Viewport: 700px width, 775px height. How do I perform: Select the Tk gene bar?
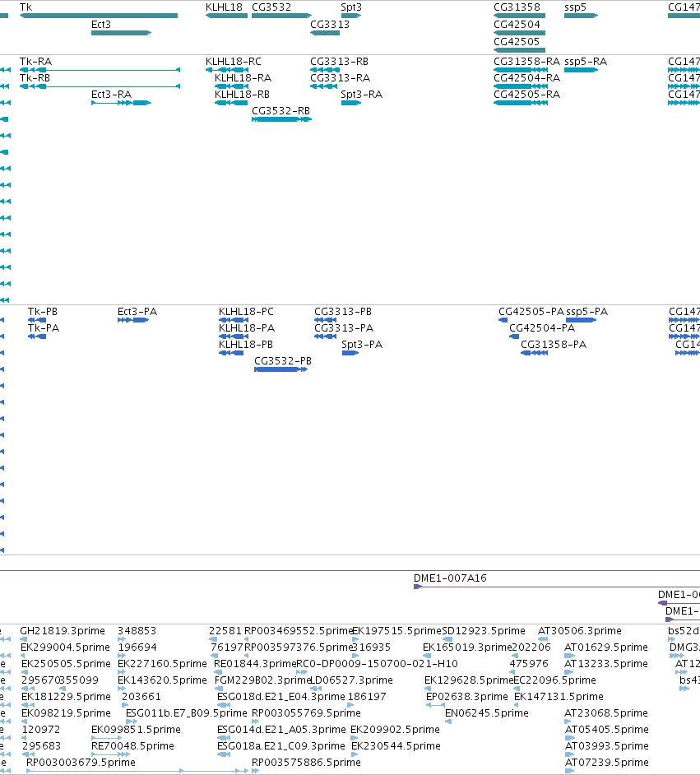point(99,16)
